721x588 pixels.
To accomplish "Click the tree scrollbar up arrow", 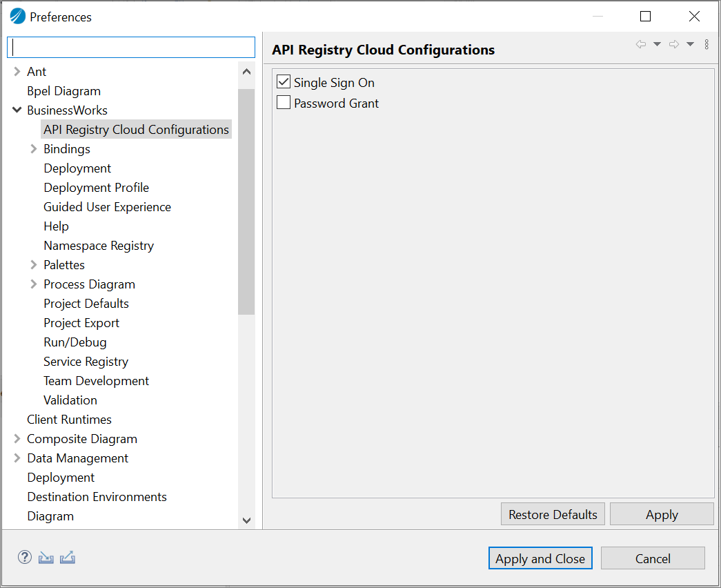I will tap(246, 72).
